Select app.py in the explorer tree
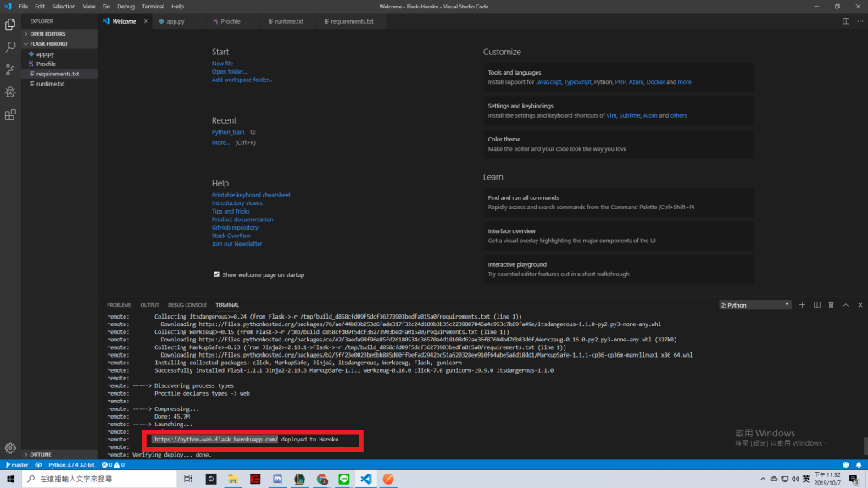868x488 pixels. [60, 54]
